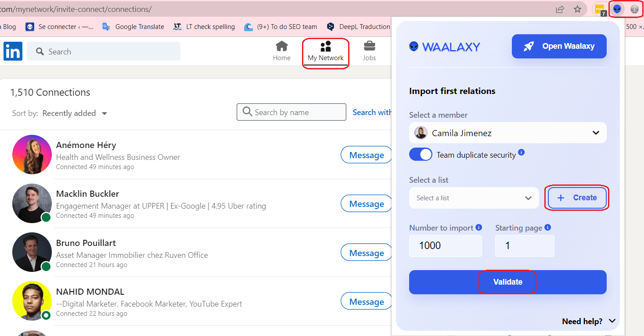Open Bruno Pouillart's name link

pyautogui.click(x=86, y=243)
